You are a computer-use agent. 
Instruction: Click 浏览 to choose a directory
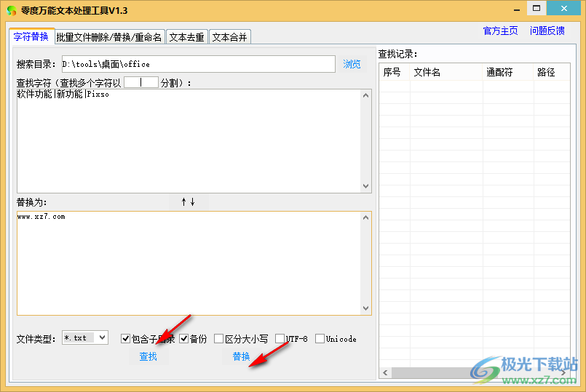click(x=352, y=64)
